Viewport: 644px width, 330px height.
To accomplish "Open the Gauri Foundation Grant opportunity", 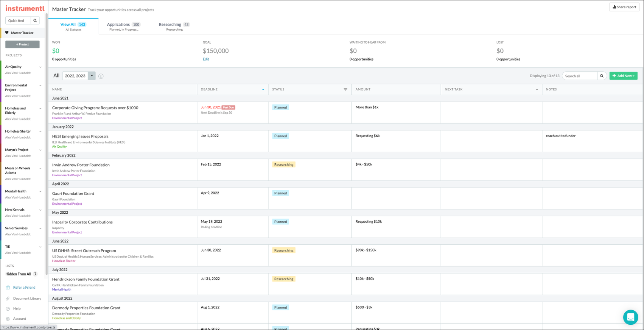I will point(73,194).
